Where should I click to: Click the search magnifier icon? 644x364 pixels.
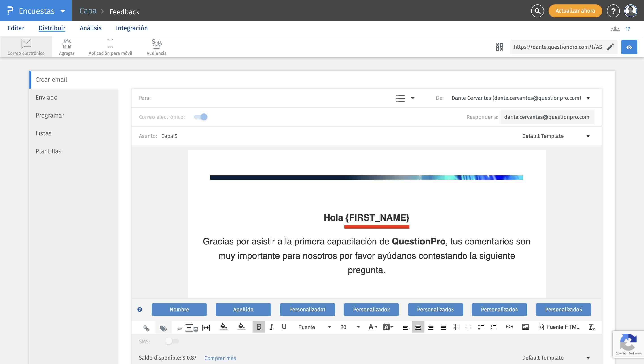[537, 11]
